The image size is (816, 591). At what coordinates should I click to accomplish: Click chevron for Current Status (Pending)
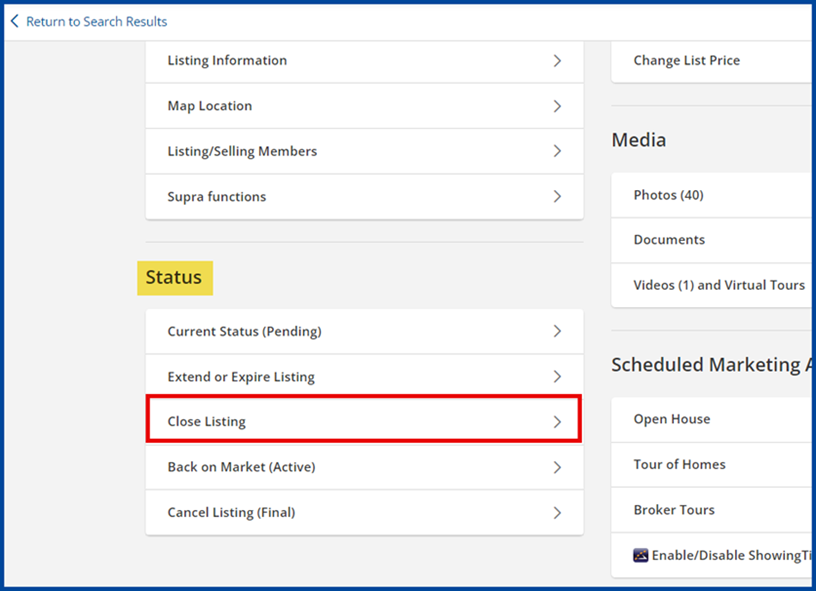[x=557, y=332]
